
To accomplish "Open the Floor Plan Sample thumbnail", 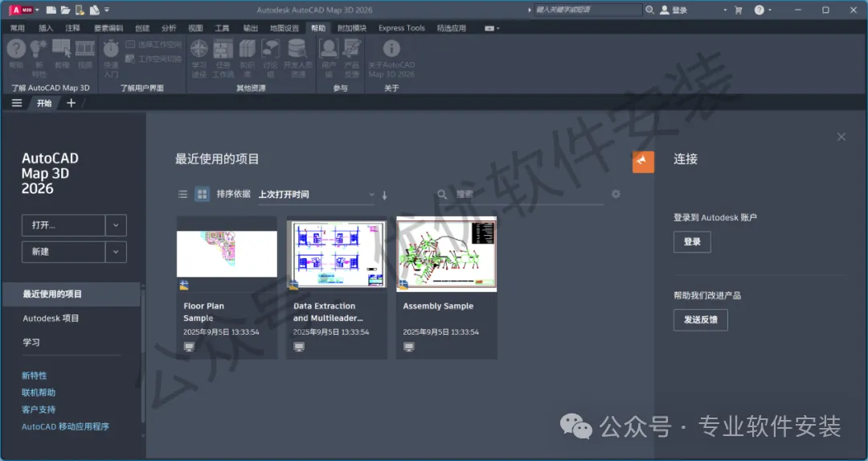I will click(227, 253).
